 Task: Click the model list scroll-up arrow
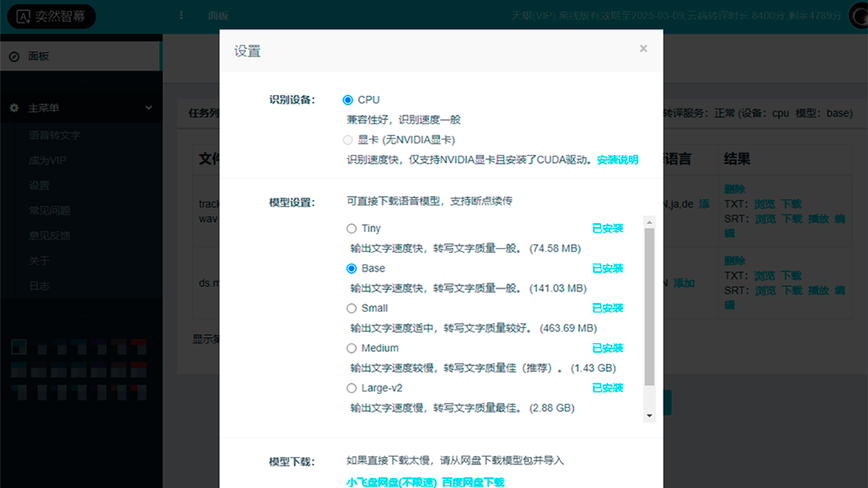[649, 222]
